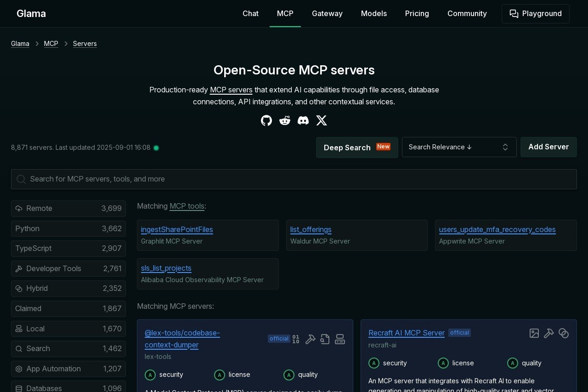Viewport: 588px width, 392px height.
Task: Click quality grade A badge on Recraft AI card
Action: [513, 363]
